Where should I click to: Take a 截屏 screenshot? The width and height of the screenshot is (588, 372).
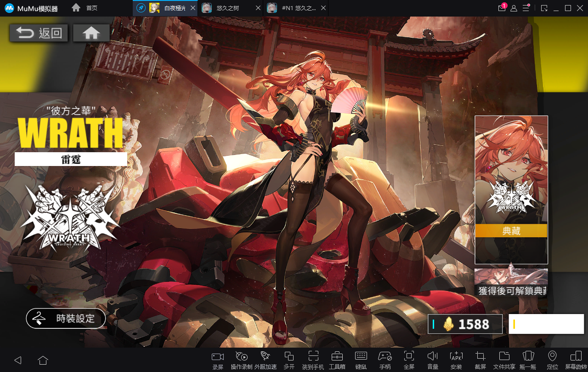(x=481, y=361)
